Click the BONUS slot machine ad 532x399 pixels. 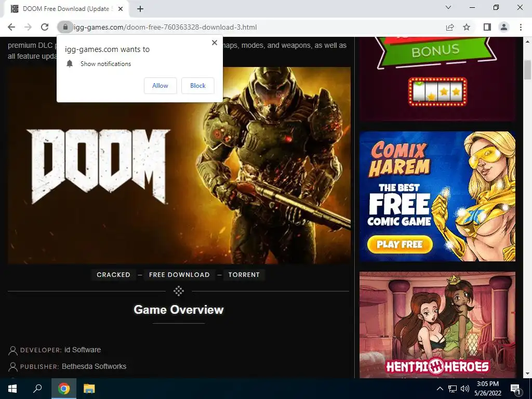437,79
